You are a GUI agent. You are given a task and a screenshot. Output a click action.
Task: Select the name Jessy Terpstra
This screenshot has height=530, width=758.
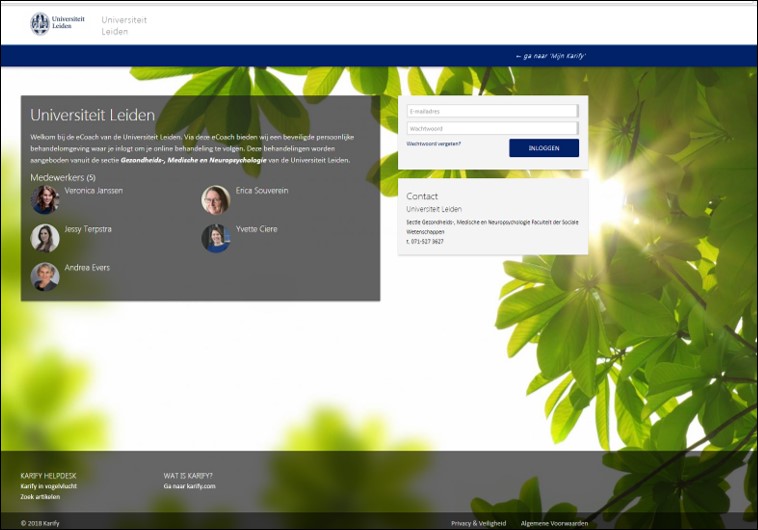(x=88, y=229)
